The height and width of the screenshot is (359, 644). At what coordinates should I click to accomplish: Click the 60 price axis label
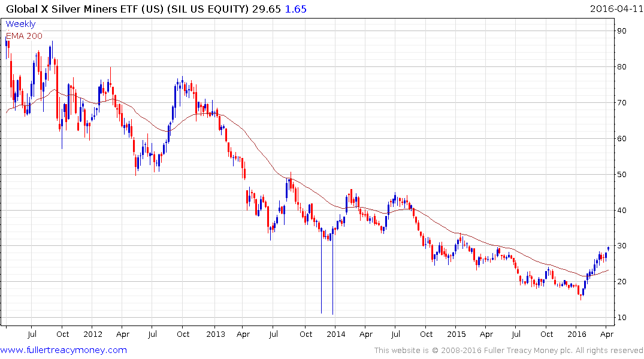(621, 139)
